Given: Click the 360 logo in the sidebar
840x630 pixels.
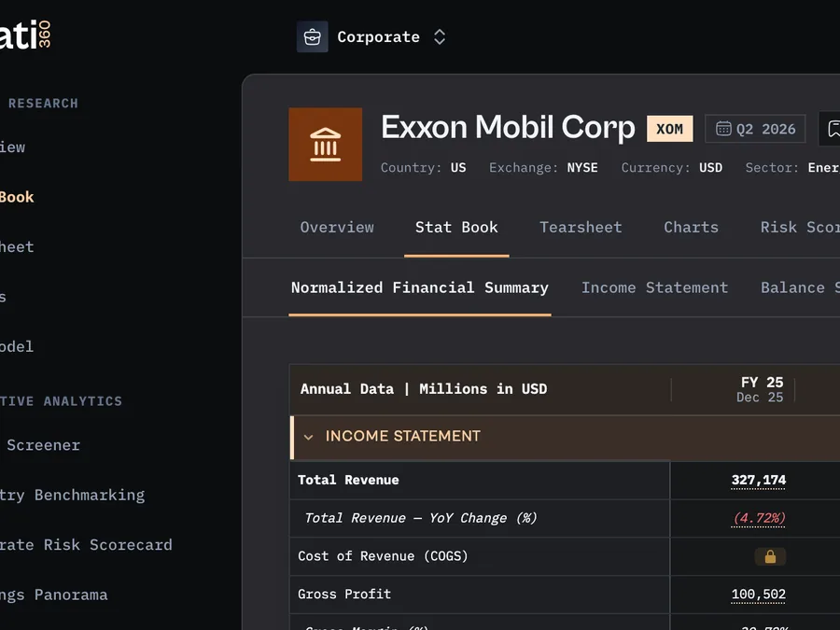Looking at the screenshot, I should (x=45, y=34).
